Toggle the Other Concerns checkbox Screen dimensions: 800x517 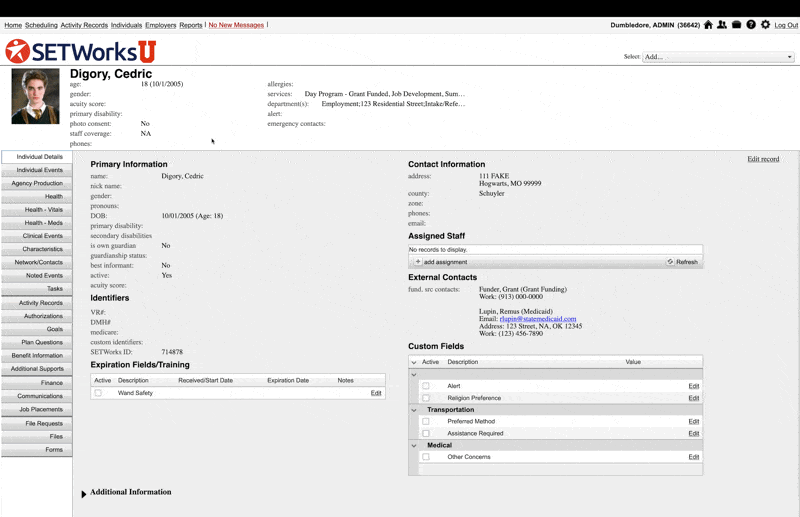(x=426, y=457)
